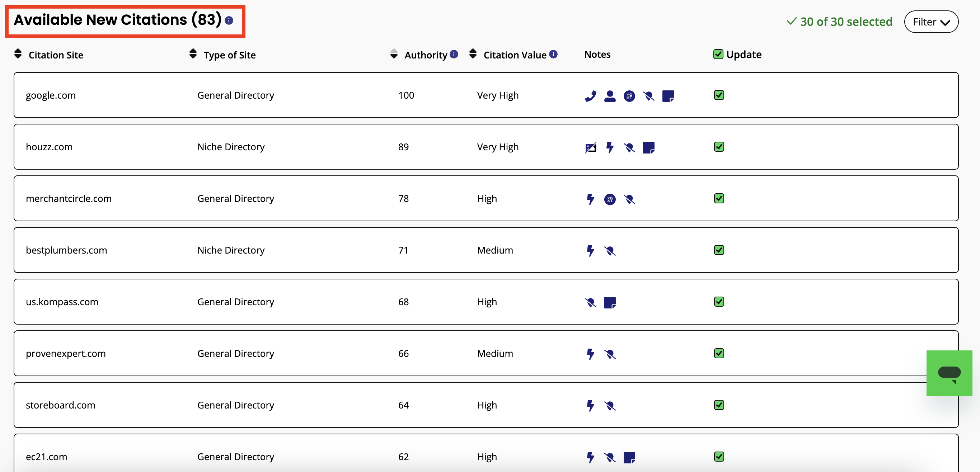The image size is (980, 472).
Task: Click the storeboard.com citation site name
Action: [x=61, y=405]
